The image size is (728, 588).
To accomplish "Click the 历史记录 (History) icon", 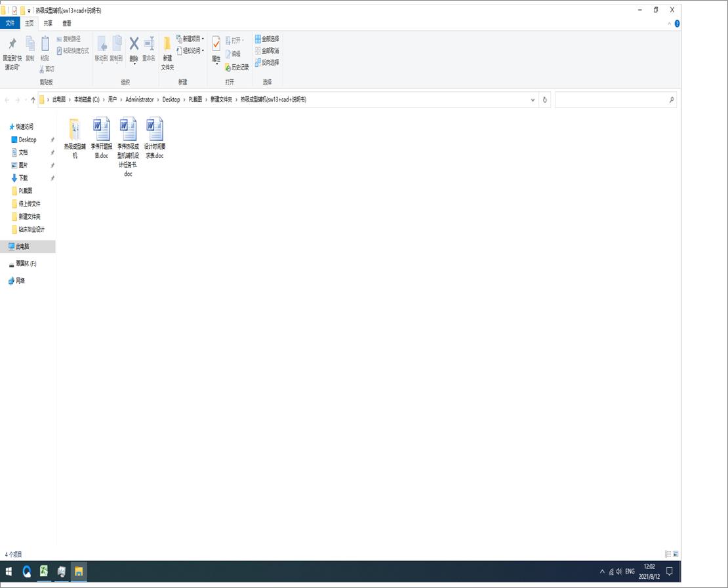I will coord(237,67).
